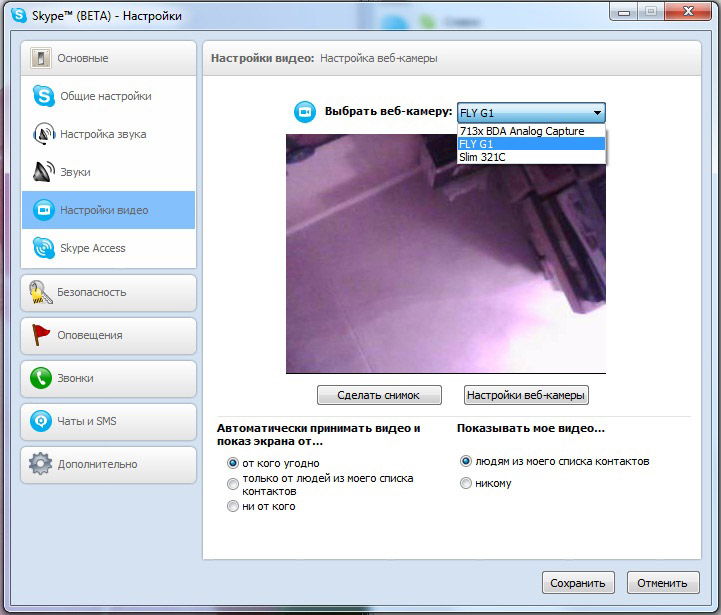Click the Основные switch icon
The image size is (721, 615).
40,58
